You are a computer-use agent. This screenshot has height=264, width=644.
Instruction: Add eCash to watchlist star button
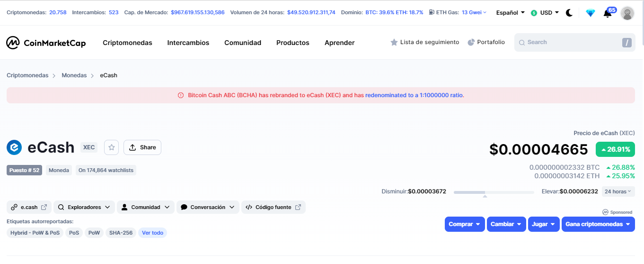coord(112,147)
